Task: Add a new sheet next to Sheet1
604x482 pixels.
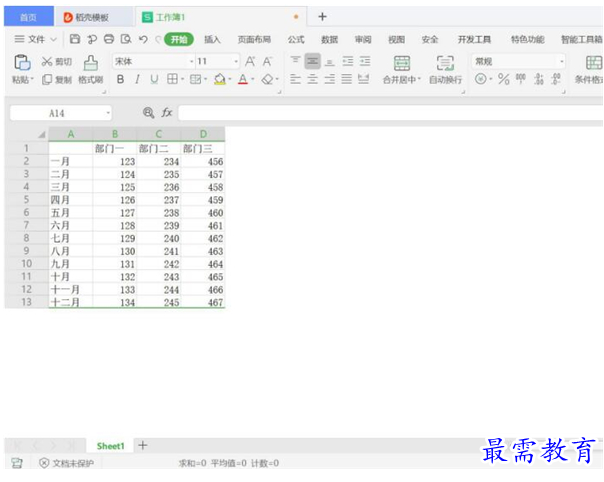Action: (x=143, y=445)
